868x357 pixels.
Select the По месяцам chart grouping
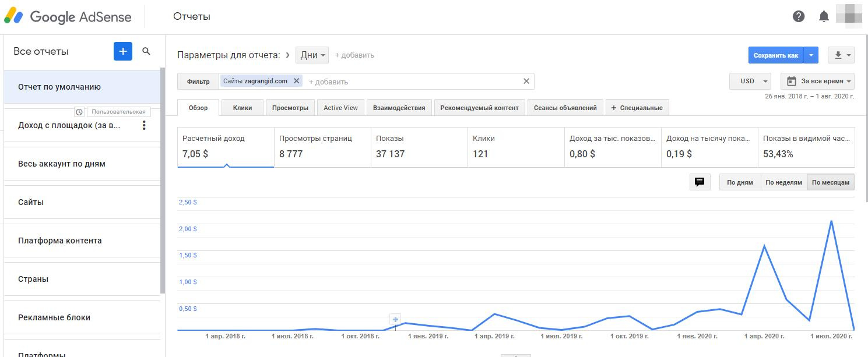[831, 182]
